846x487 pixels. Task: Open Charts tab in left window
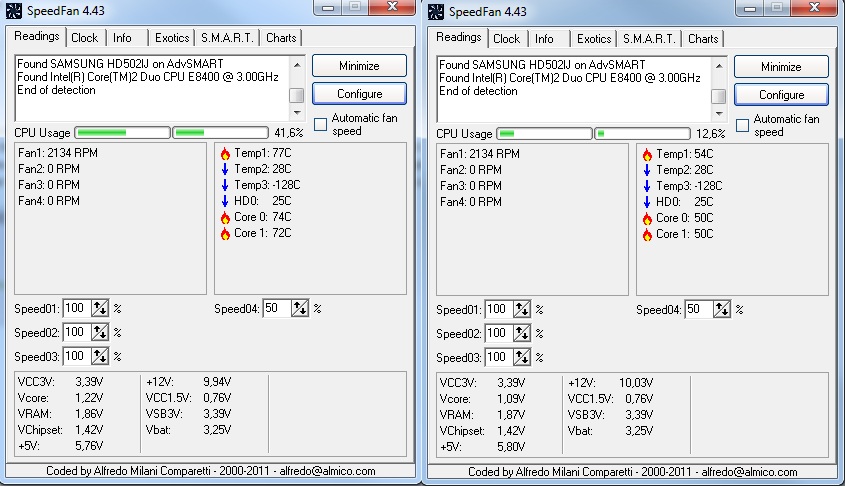pyautogui.click(x=281, y=38)
